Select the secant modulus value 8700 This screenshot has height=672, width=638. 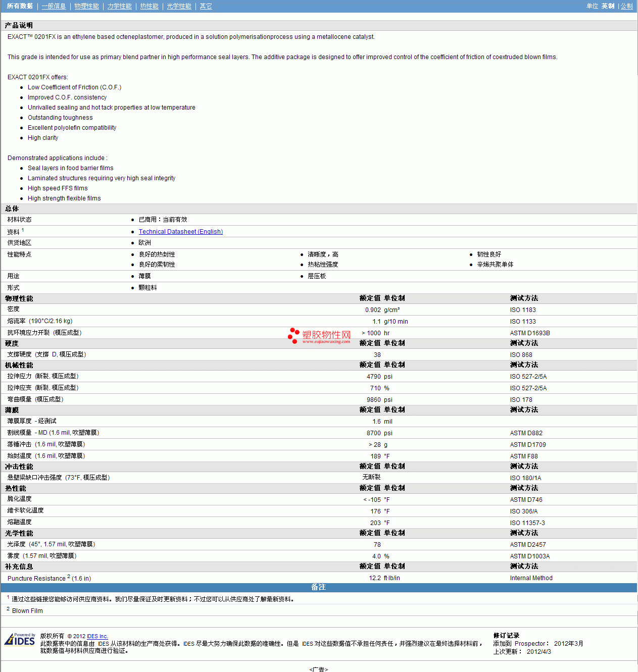pos(374,433)
